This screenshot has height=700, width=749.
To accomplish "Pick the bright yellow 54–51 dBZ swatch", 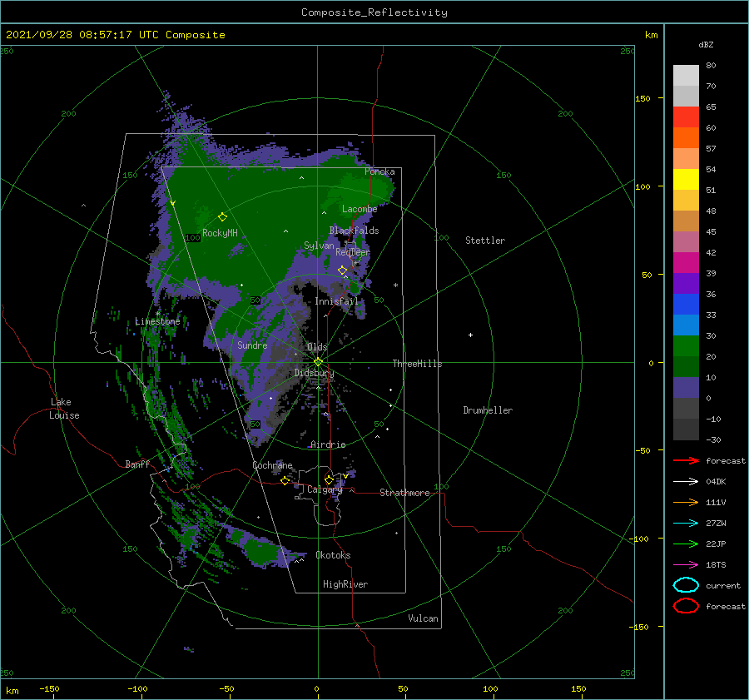I will (686, 179).
